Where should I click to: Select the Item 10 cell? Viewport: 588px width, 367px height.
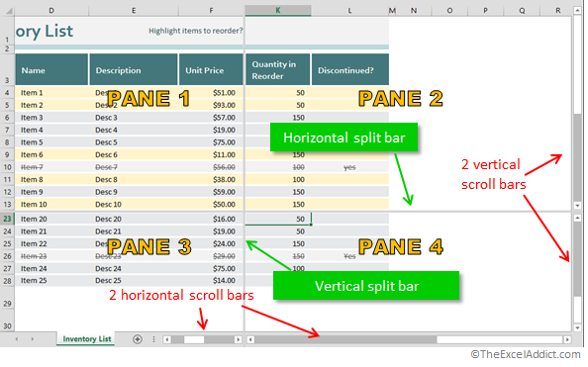click(51, 205)
